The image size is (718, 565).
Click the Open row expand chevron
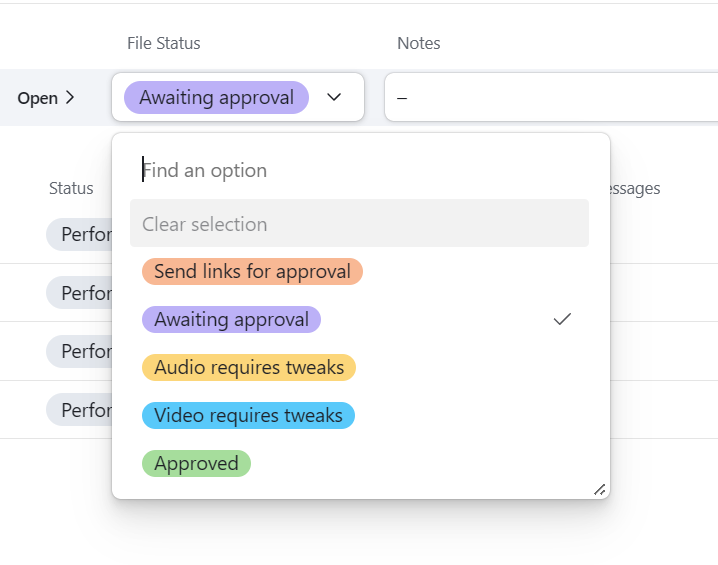coord(70,98)
